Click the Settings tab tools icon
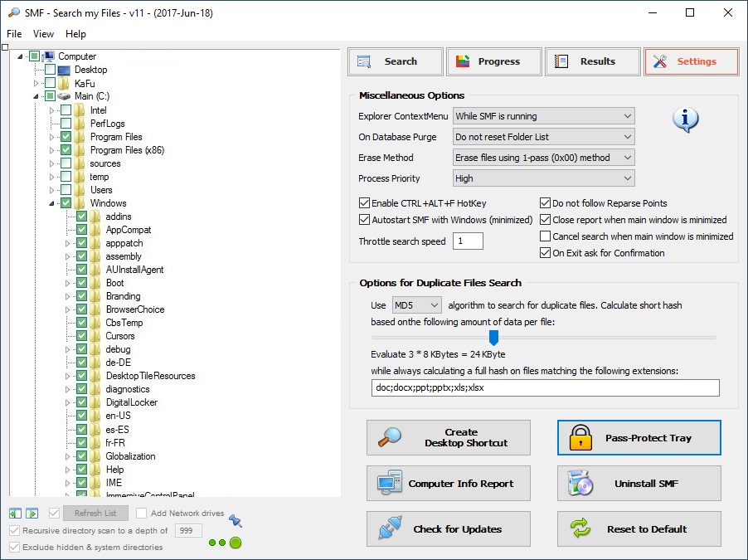The height and width of the screenshot is (560, 748). [660, 61]
